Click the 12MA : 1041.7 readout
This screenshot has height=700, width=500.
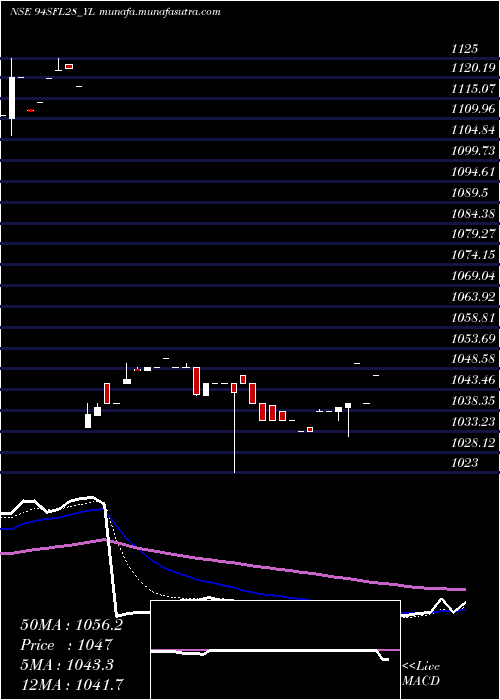(x=72, y=684)
